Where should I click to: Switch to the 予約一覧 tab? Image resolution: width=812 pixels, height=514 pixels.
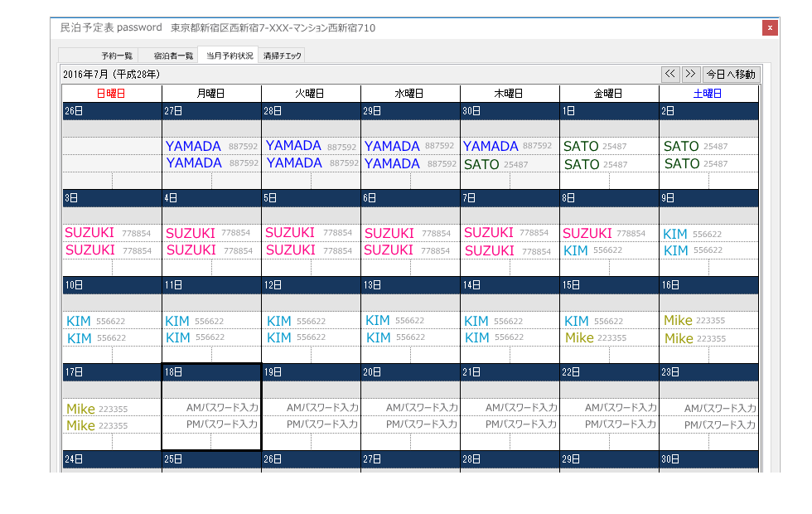click(x=117, y=56)
